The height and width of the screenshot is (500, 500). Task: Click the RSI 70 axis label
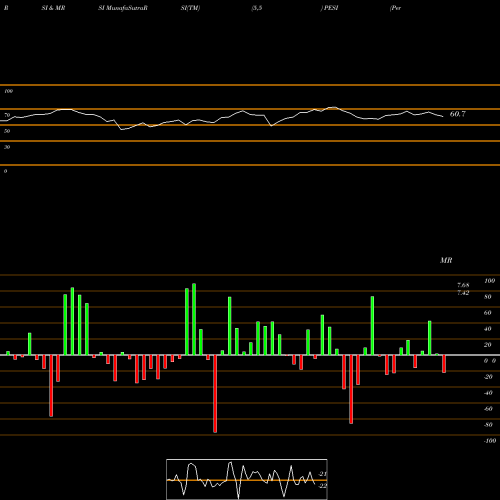click(x=7, y=115)
